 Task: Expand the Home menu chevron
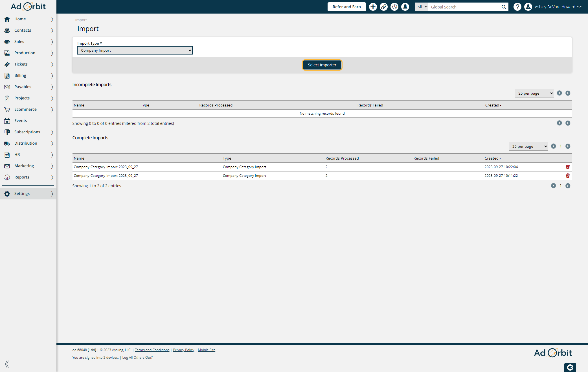click(52, 19)
